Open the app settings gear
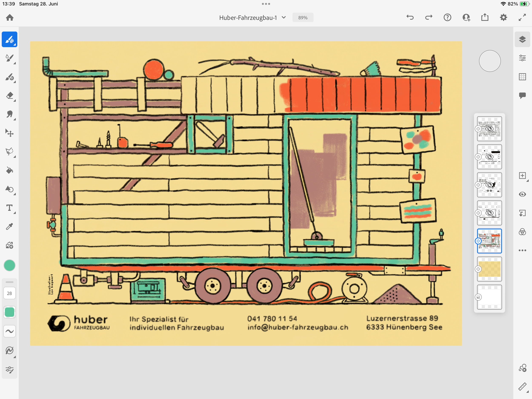The height and width of the screenshot is (399, 532). coord(503,18)
